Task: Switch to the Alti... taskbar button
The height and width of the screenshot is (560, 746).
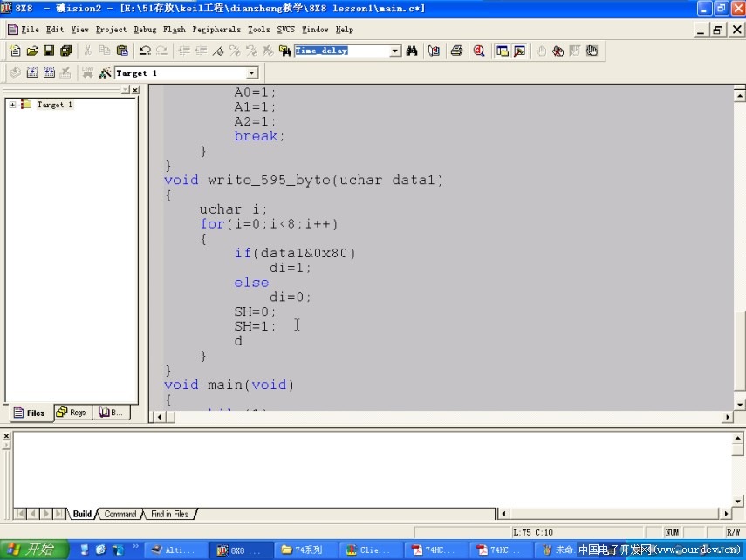Action: [x=175, y=550]
